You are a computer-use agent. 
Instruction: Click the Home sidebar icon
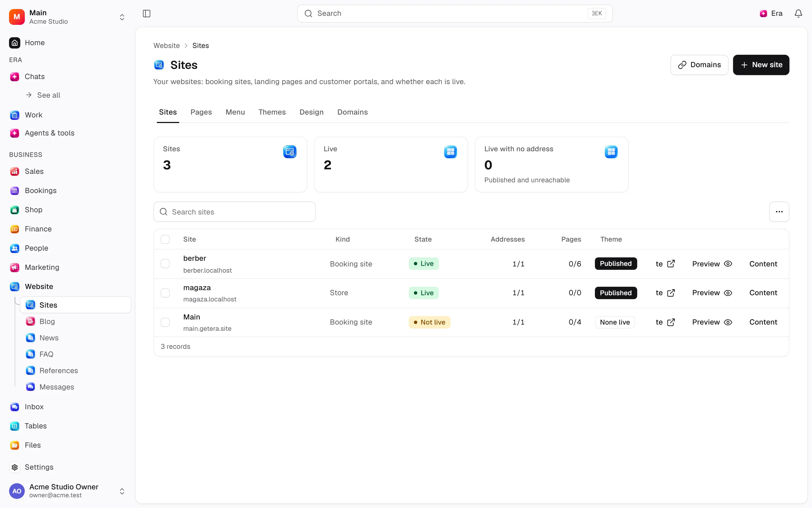pos(14,43)
